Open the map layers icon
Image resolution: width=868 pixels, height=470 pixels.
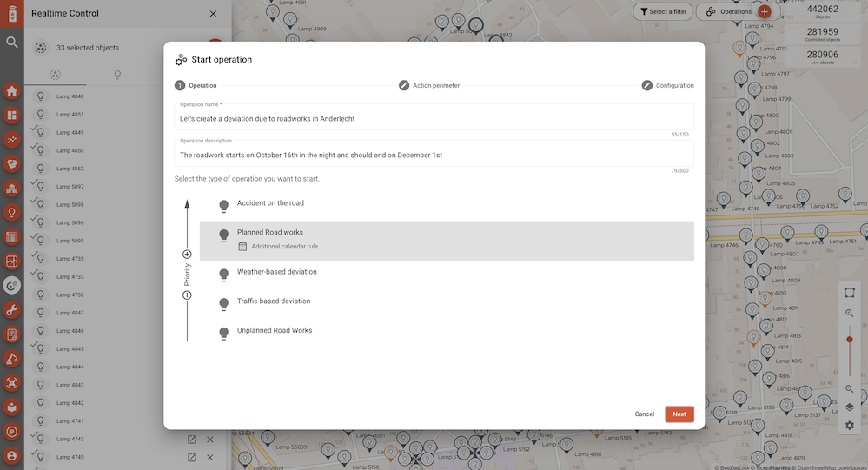[x=849, y=407]
